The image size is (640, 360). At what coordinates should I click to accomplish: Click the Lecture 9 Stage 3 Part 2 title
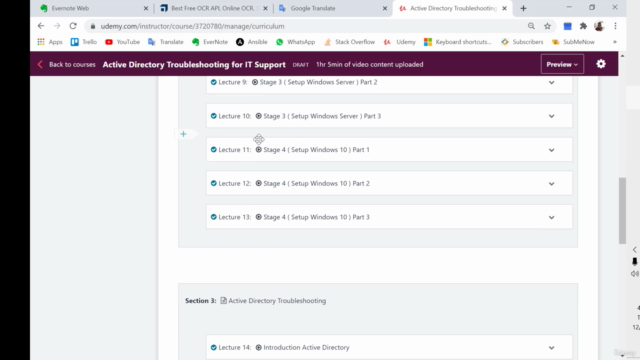(318, 82)
